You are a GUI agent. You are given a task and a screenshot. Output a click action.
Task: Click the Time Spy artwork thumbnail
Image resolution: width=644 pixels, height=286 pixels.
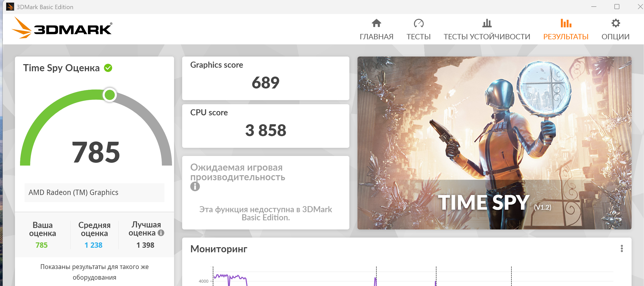(494, 143)
